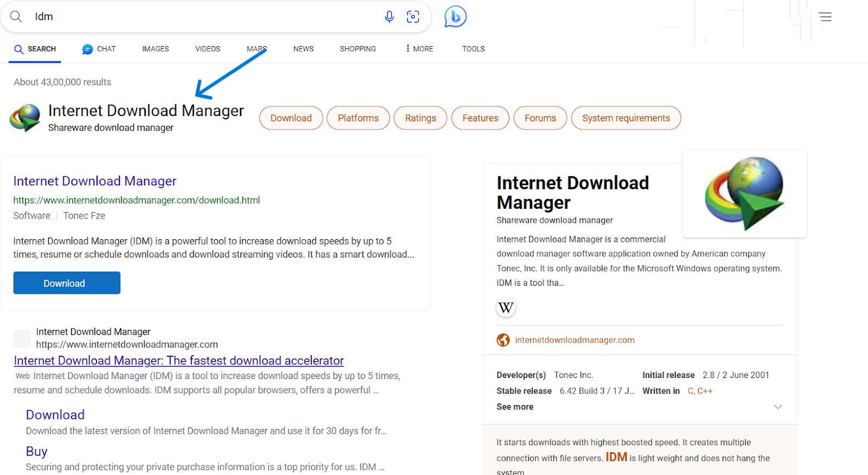Image resolution: width=868 pixels, height=475 pixels.
Task: Click the Ratings pill chip
Action: point(420,118)
